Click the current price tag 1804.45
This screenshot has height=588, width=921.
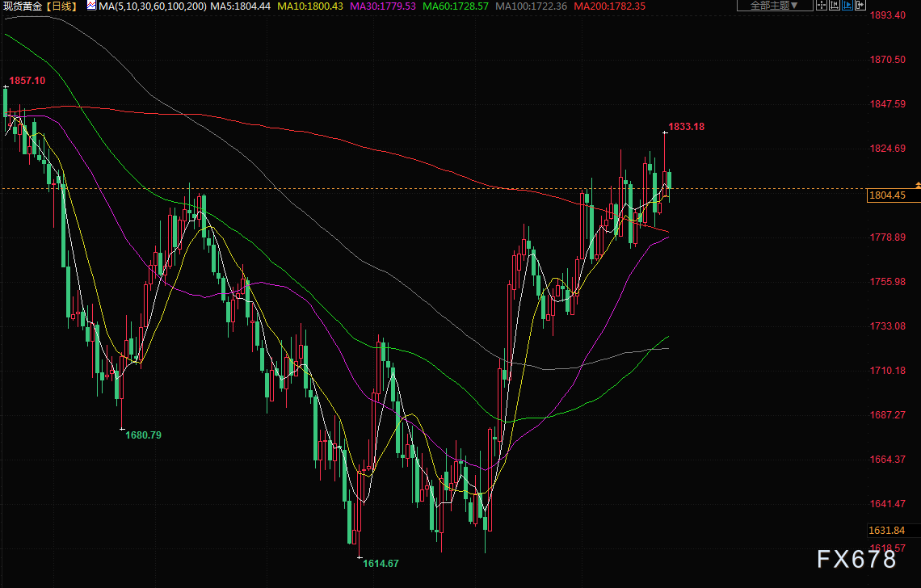tap(894, 195)
